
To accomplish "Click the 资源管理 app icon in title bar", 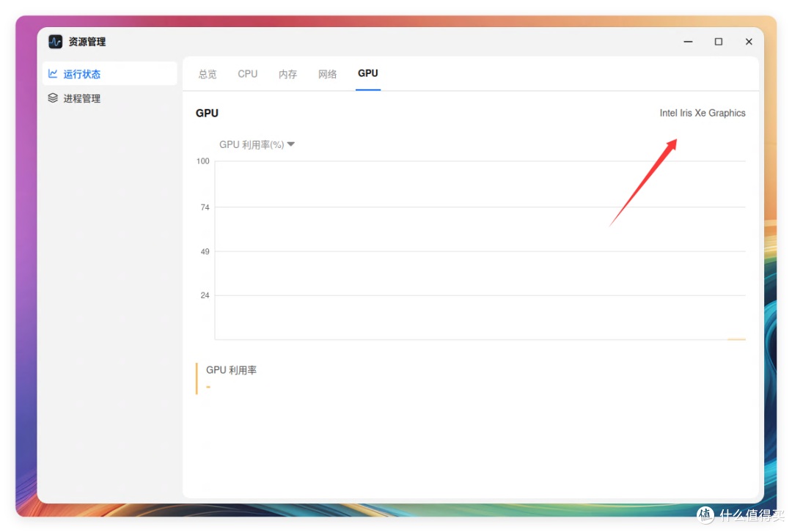I will (x=55, y=41).
